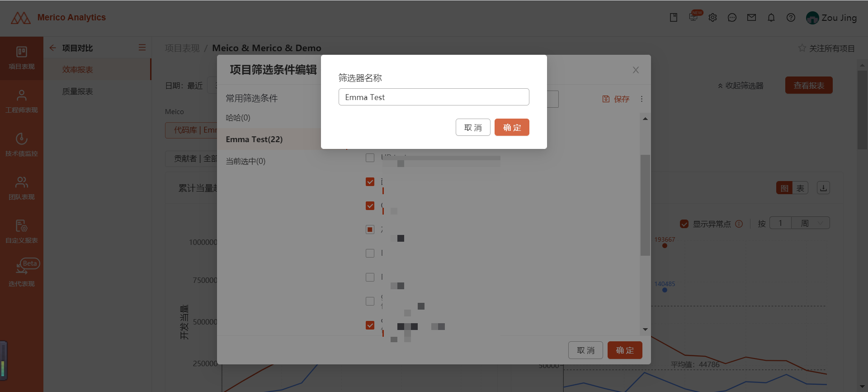Select the 效率报表 menu item
Image resolution: width=868 pixels, height=392 pixels.
click(x=97, y=70)
